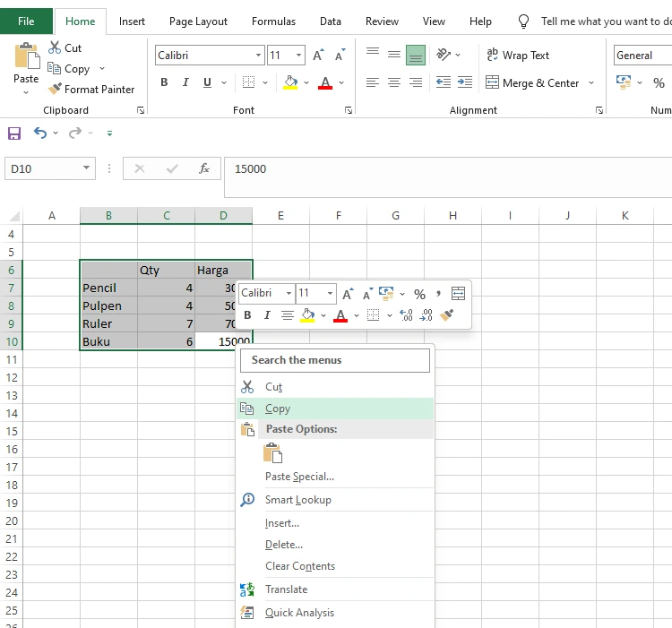Select Quick Analysis in context menu
This screenshot has height=628, width=672.
click(x=335, y=613)
